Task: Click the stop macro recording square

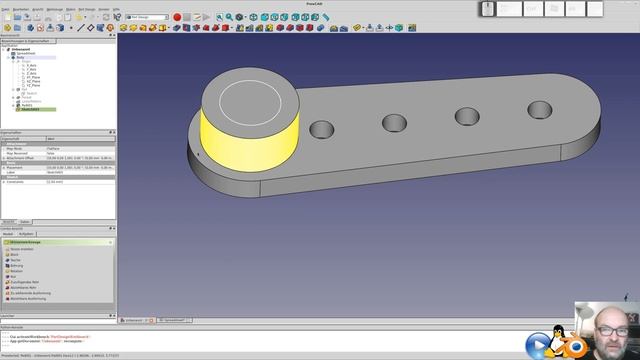Action: pyautogui.click(x=187, y=17)
